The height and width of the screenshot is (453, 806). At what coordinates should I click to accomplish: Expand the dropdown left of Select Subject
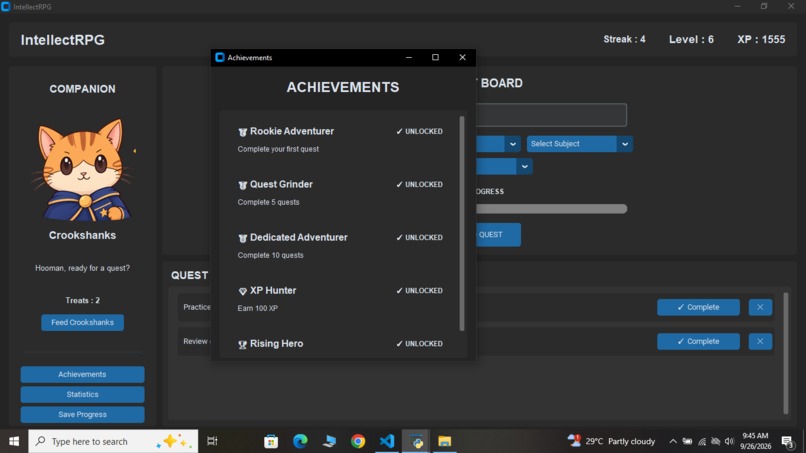[512, 144]
